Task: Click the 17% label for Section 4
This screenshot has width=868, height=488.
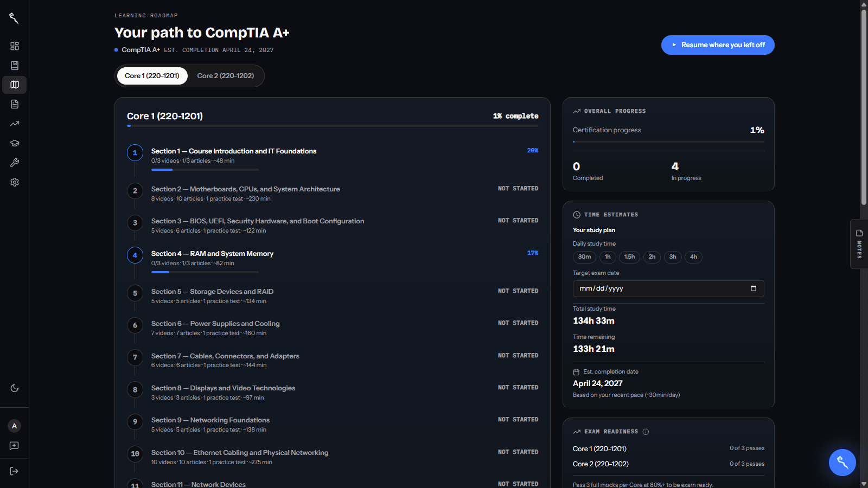Action: coord(533,253)
